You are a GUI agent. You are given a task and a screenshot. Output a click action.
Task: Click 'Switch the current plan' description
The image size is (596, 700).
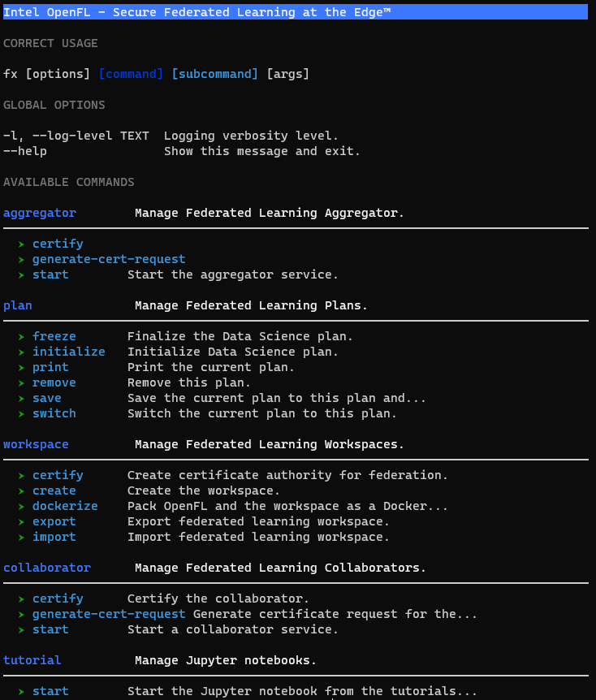262,413
